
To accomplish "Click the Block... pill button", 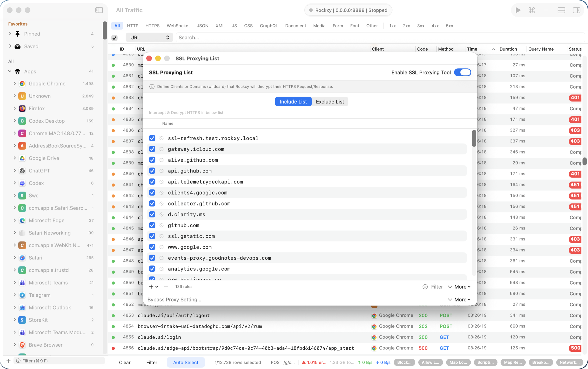I will coord(404,362).
